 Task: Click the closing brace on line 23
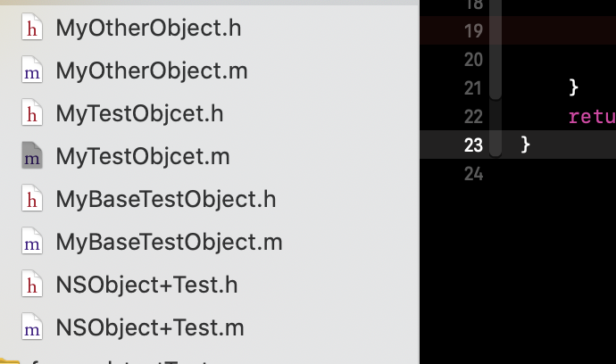[526, 144]
